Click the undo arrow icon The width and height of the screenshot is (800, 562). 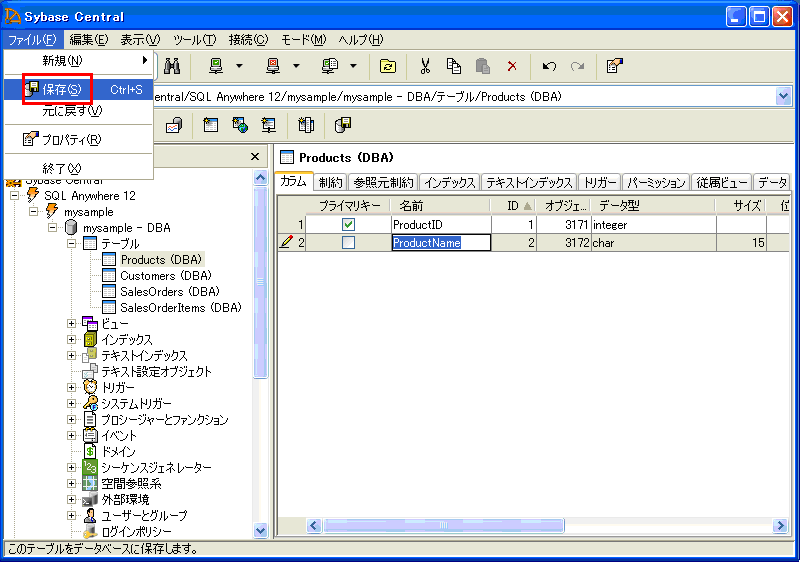(x=548, y=66)
